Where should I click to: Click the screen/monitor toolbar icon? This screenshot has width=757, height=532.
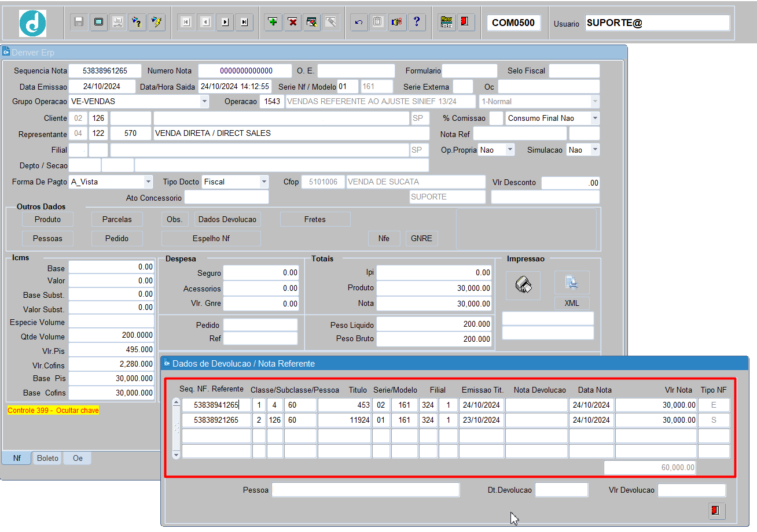pos(98,23)
